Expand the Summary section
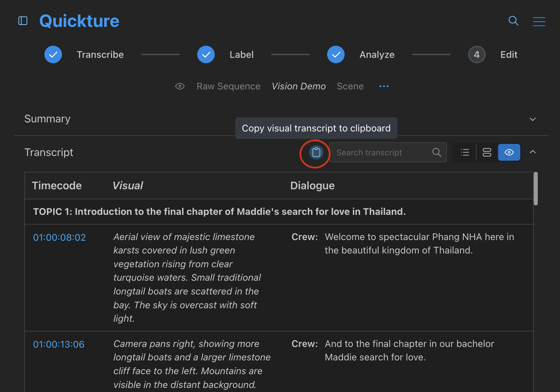Screen dimensions: 560x392 [532, 119]
